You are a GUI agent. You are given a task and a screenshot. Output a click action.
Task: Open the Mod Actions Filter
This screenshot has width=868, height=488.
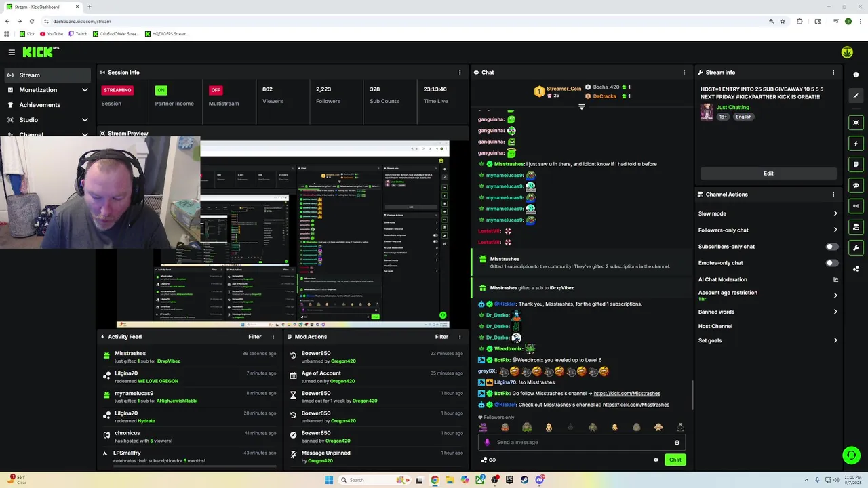tap(441, 337)
